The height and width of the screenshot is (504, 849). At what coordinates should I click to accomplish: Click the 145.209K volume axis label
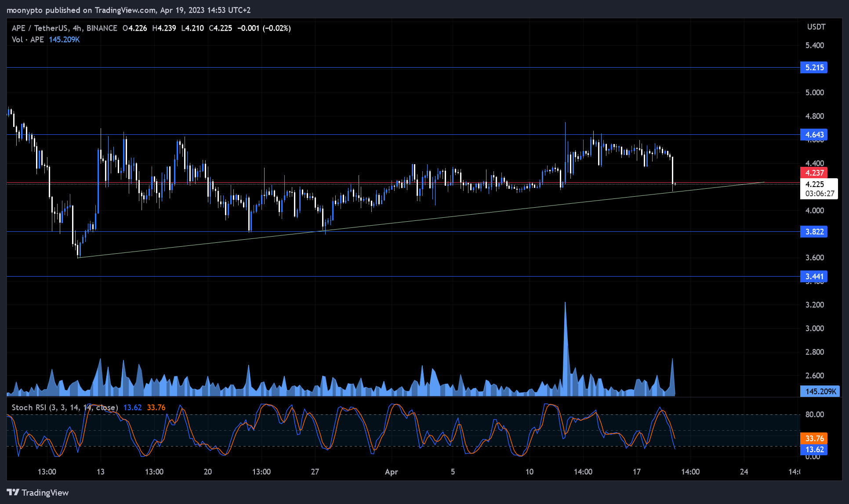pyautogui.click(x=820, y=391)
